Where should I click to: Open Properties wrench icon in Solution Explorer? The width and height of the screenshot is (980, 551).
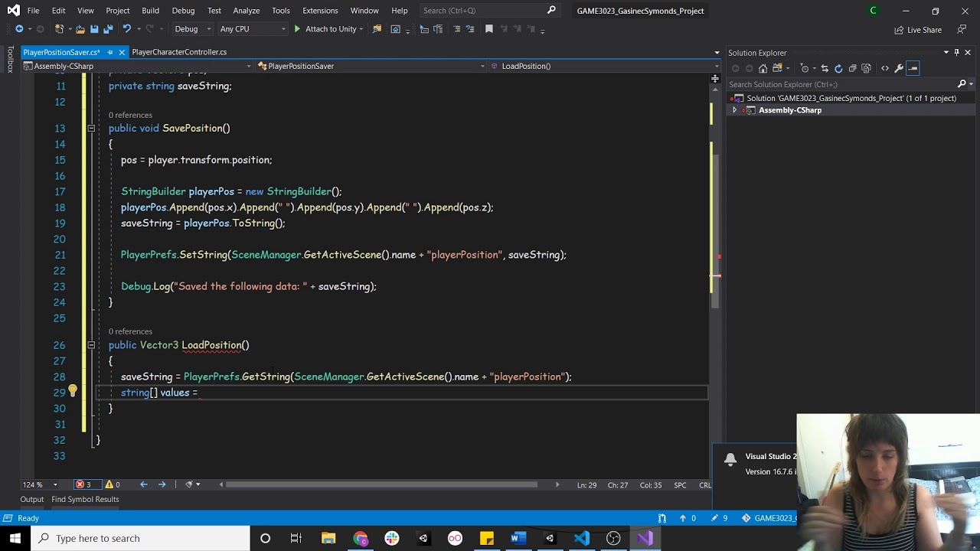coord(899,68)
